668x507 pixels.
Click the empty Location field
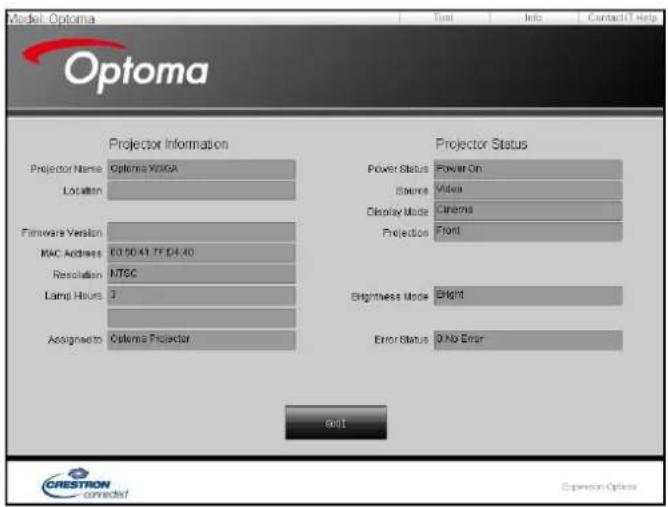coord(201,190)
